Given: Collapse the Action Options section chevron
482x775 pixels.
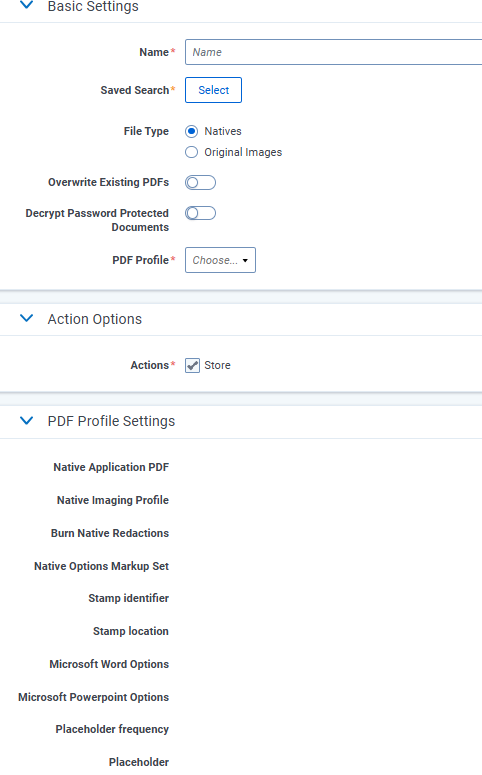Looking at the screenshot, I should [26, 318].
